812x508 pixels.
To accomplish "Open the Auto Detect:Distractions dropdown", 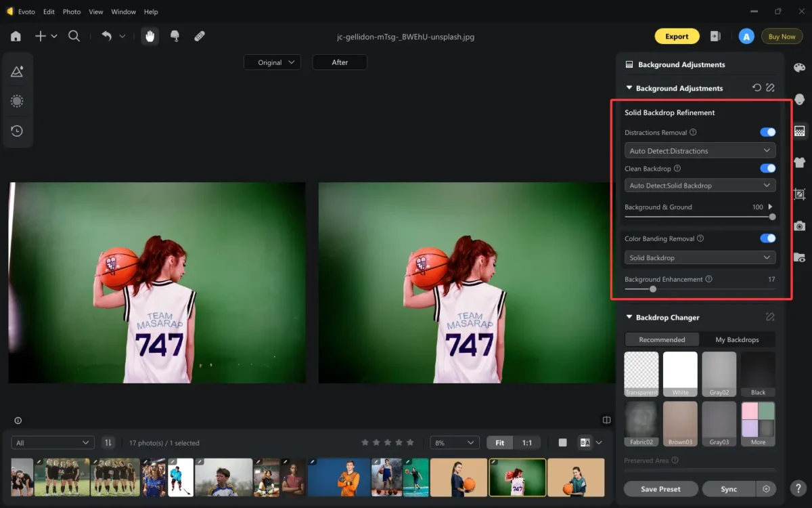I will (699, 150).
